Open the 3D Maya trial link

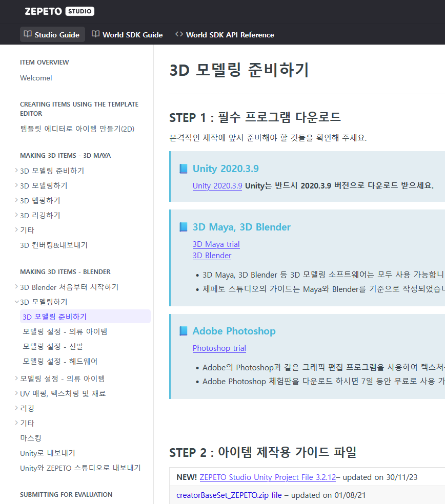coord(216,244)
